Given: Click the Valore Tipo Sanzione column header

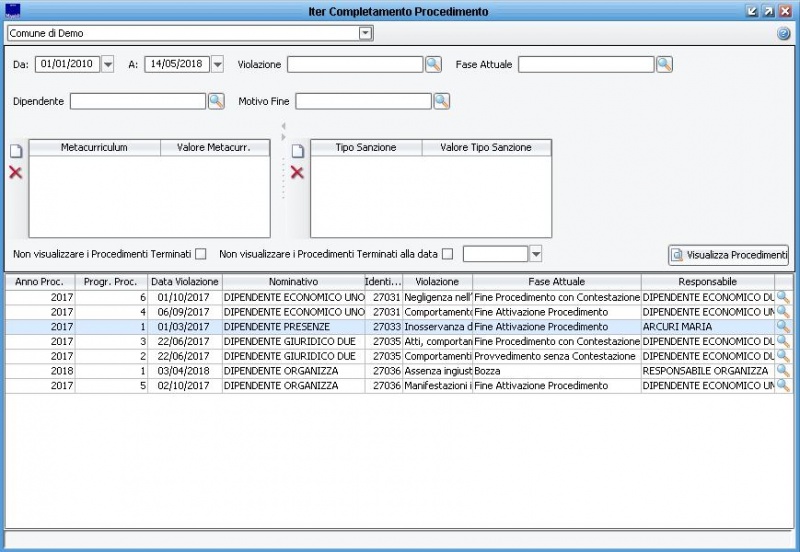Looking at the screenshot, I should (x=486, y=147).
